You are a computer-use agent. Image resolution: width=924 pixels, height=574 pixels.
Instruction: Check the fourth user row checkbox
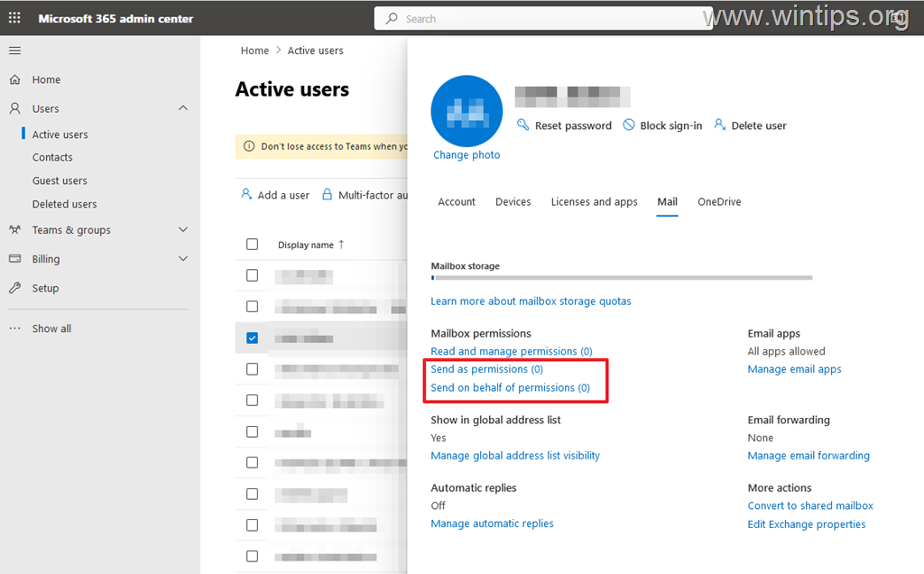(253, 369)
